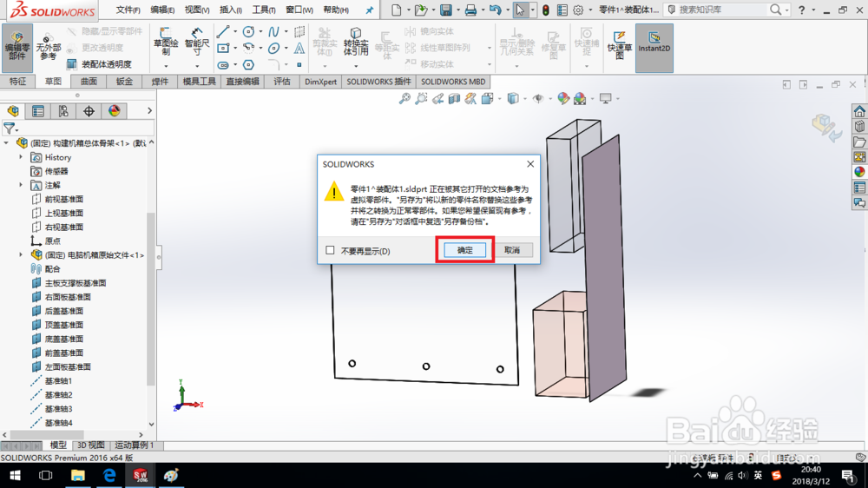Switch to the 3D 视图 bottom tab
868x488 pixels.
pyautogui.click(x=91, y=445)
